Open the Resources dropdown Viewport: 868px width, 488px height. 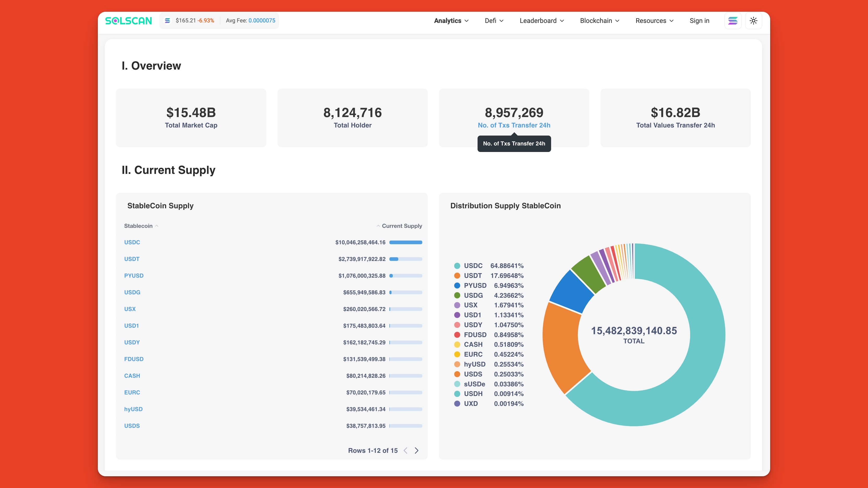tap(654, 21)
